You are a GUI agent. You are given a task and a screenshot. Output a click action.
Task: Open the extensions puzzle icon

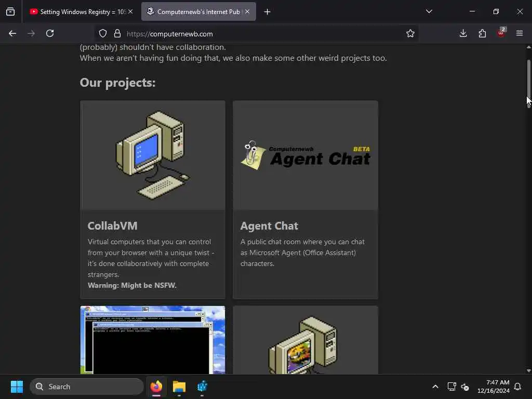coord(482,33)
